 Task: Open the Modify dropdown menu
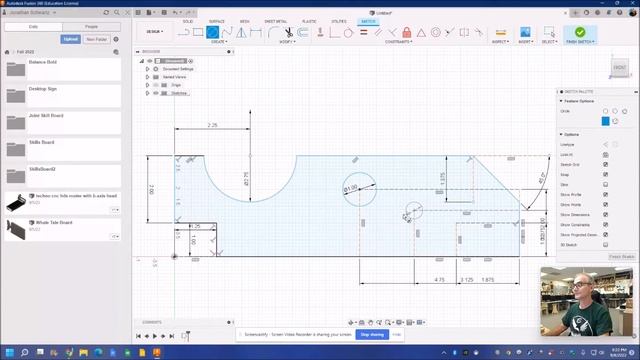click(287, 42)
